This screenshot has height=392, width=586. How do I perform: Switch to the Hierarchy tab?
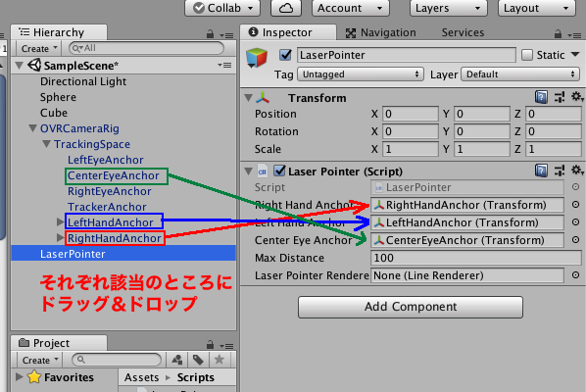pyautogui.click(x=59, y=32)
